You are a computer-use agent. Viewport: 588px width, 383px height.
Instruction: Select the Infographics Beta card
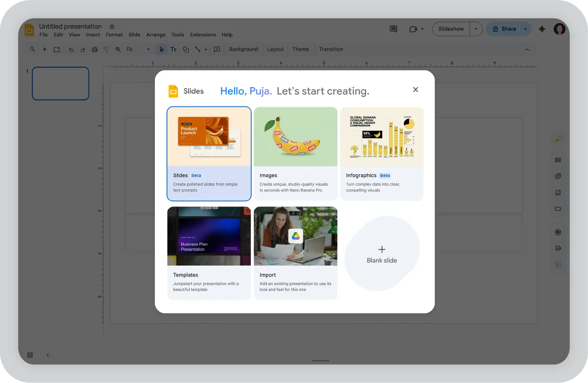coord(382,153)
